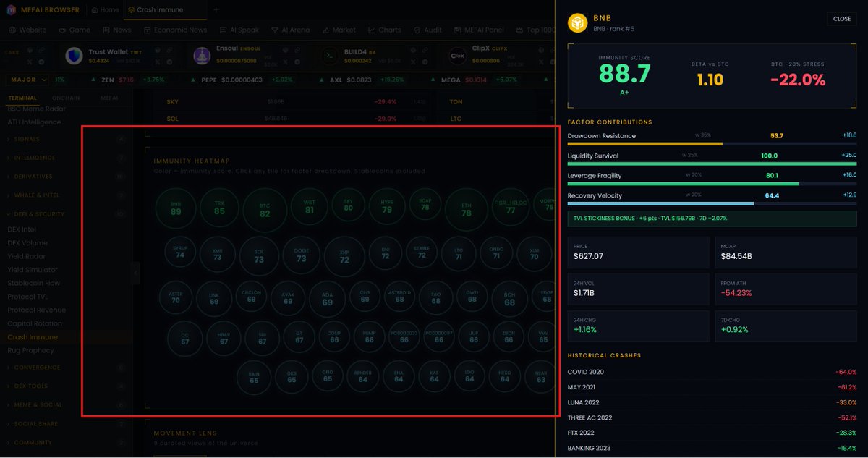868x458 pixels.
Task: Click the BUILD4 terminal logo
Action: [x=330, y=56]
